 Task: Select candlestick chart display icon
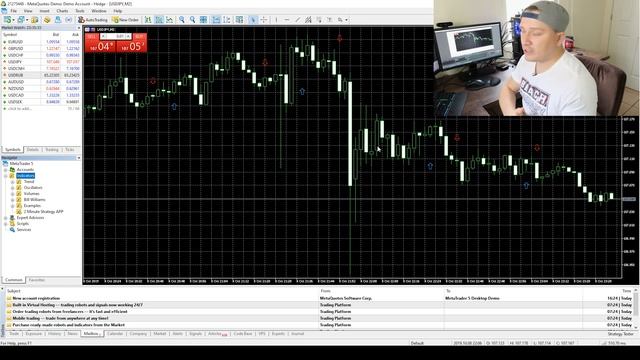point(159,20)
